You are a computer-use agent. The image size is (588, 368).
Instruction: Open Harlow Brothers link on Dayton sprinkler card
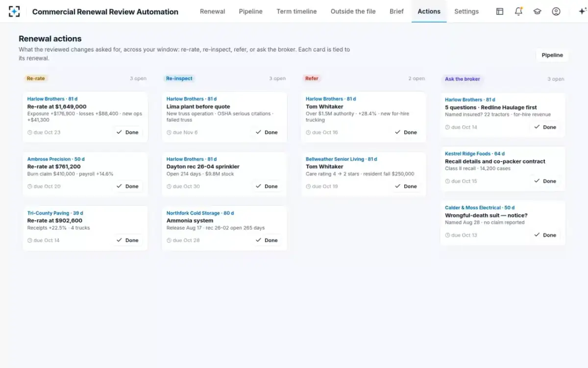[x=192, y=159]
